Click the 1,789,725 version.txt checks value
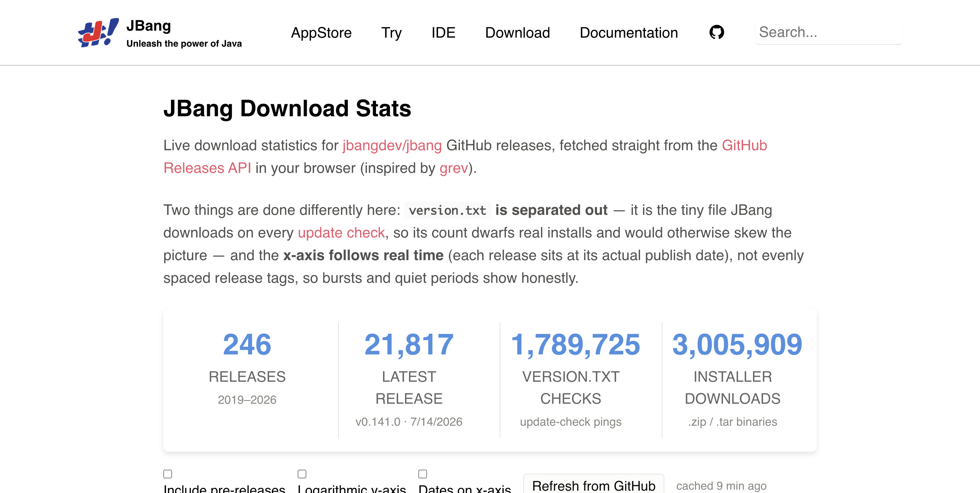 [x=575, y=344]
